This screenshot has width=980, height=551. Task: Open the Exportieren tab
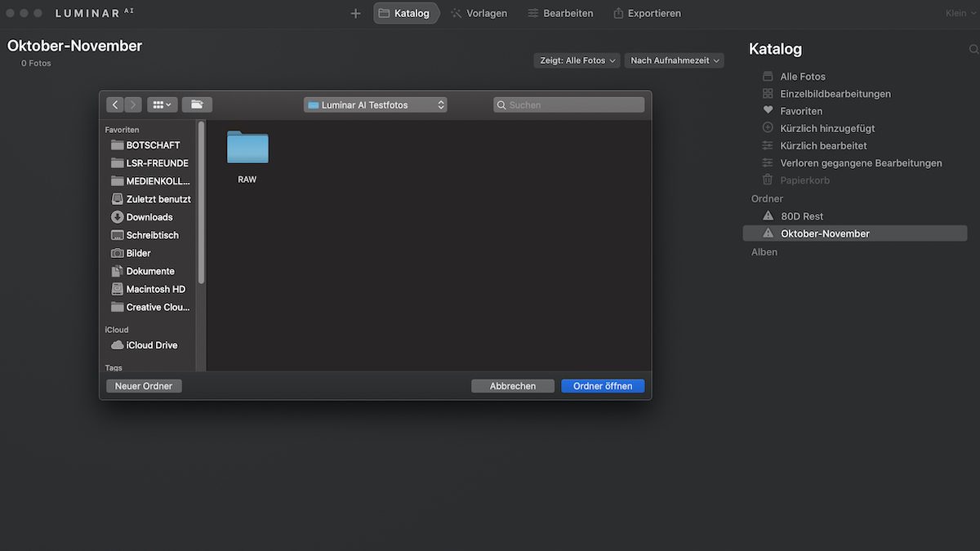click(x=647, y=13)
